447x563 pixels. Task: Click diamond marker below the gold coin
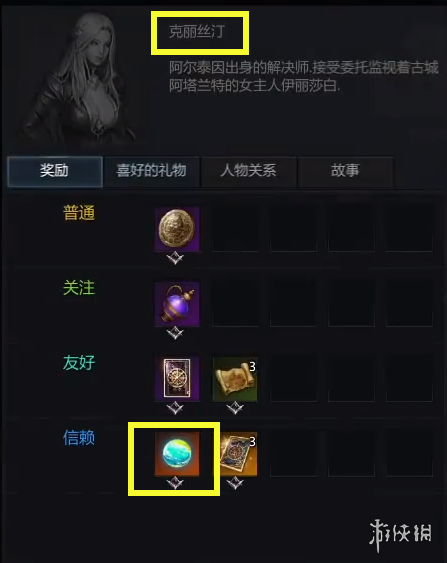(x=175, y=258)
